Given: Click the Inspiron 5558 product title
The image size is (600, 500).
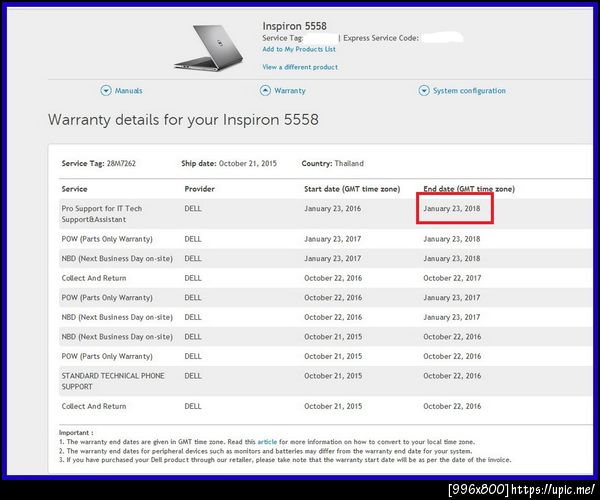Looking at the screenshot, I should (294, 26).
